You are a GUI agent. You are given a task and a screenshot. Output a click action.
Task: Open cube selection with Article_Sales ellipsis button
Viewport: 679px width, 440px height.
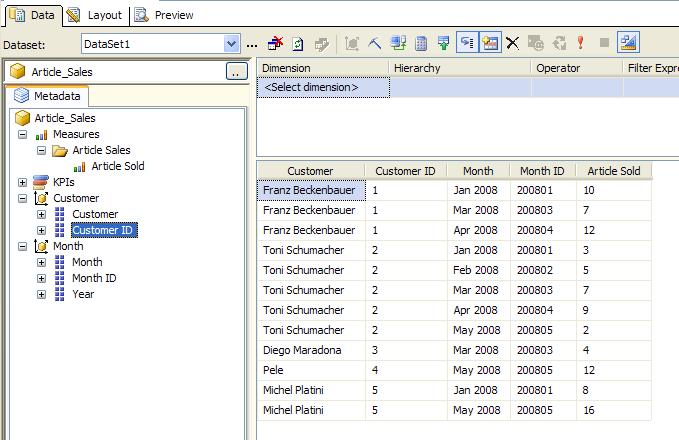pyautogui.click(x=236, y=71)
